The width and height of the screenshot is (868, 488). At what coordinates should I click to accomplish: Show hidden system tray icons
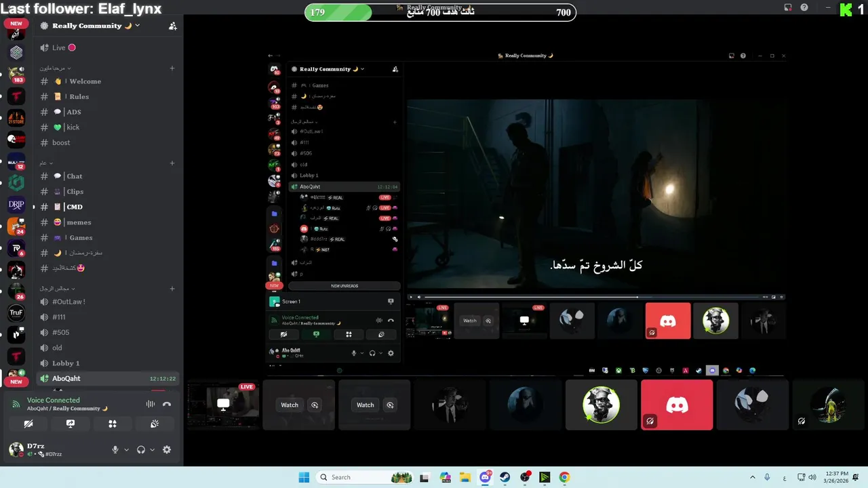752,477
